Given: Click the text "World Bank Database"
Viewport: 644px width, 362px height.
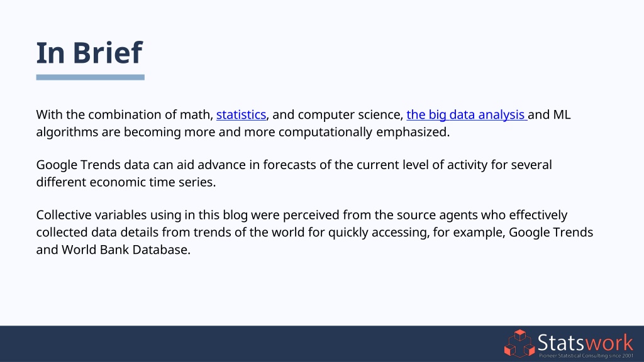Looking at the screenshot, I should tap(126, 250).
